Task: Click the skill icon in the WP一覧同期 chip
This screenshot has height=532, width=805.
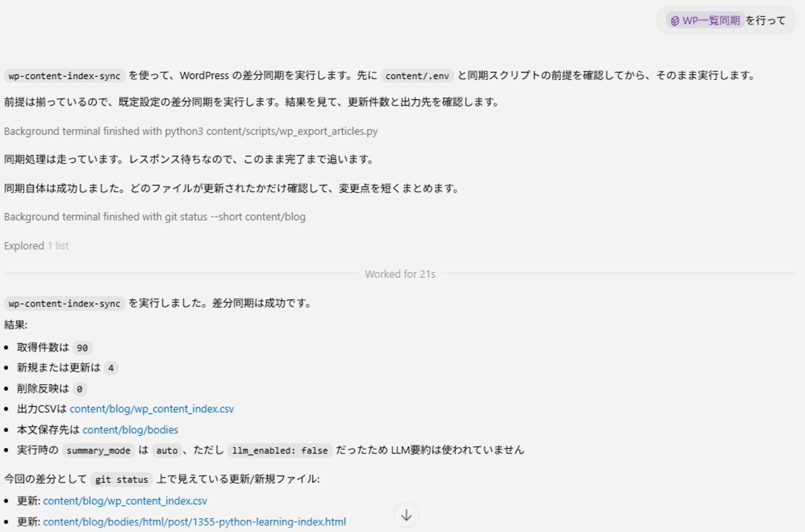Action: pos(674,20)
